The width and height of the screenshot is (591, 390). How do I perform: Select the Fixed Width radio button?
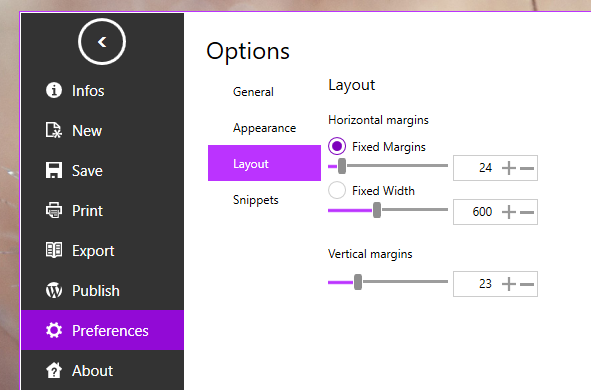coord(337,190)
